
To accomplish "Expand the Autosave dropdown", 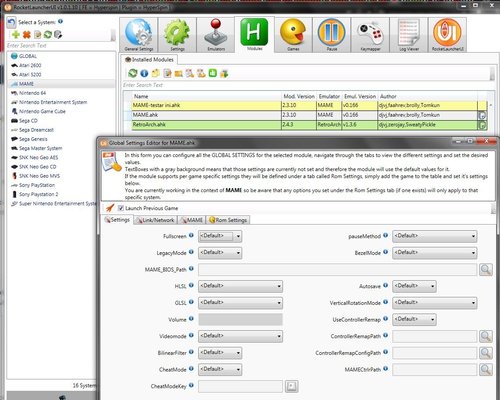I will point(414,286).
